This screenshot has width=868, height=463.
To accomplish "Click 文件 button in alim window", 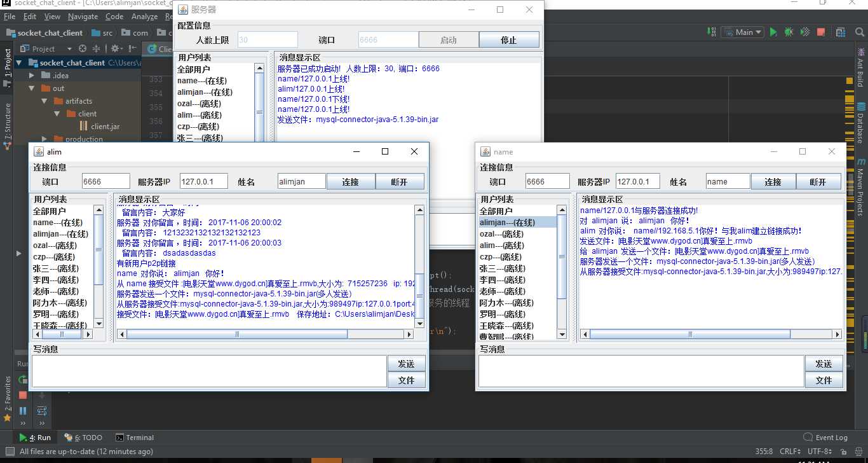I will (x=406, y=380).
